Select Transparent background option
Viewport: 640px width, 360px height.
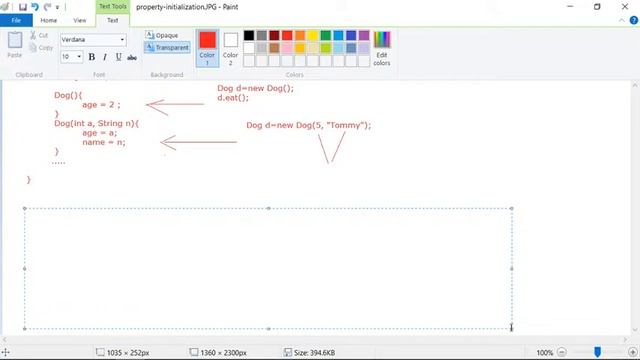[x=167, y=48]
